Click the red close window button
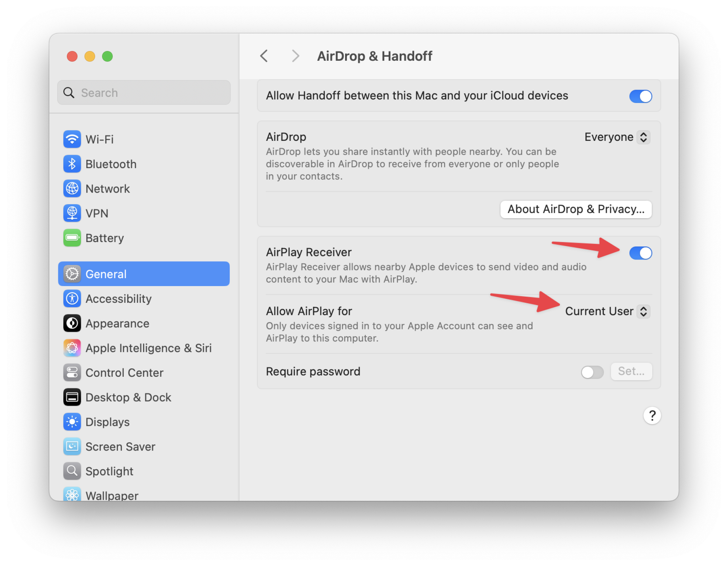 [72, 56]
